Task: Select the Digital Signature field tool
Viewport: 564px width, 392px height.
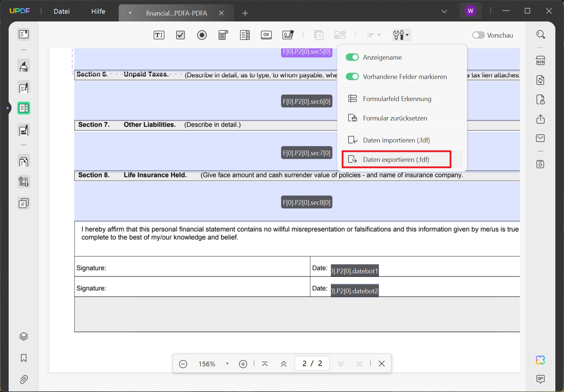Action: 288,35
